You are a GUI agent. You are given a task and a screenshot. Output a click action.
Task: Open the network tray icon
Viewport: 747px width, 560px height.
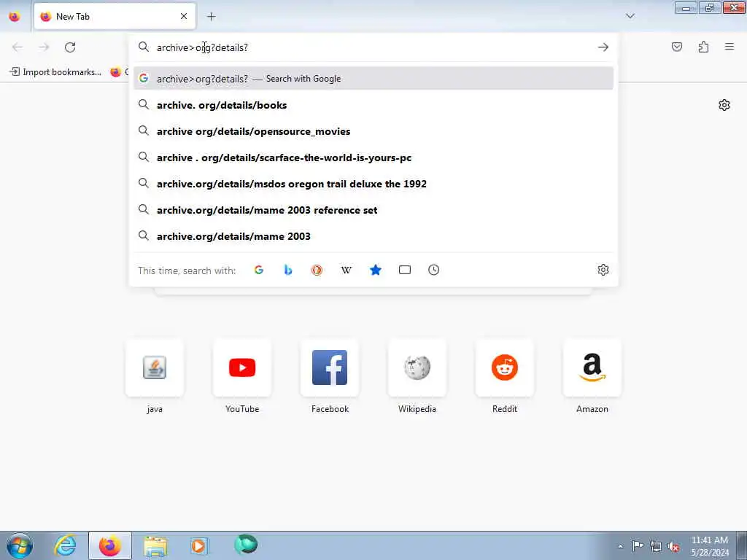click(656, 547)
